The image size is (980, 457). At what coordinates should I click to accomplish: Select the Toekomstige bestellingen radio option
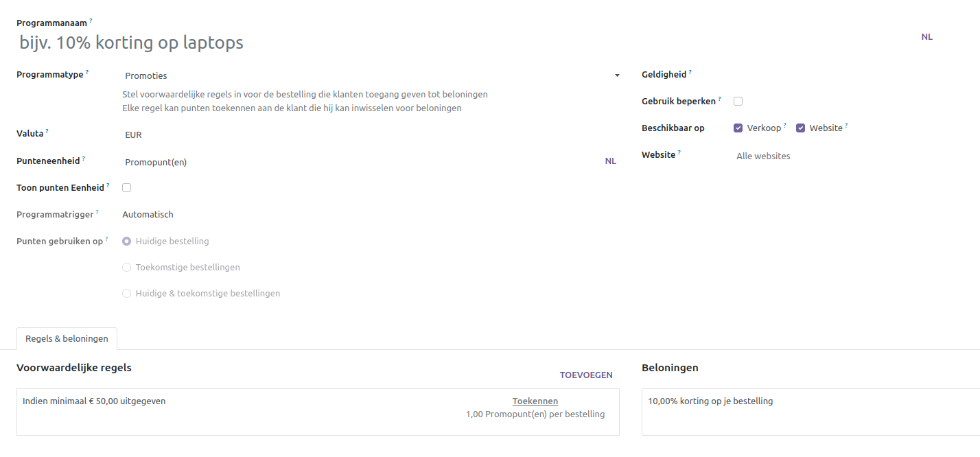[x=126, y=268]
